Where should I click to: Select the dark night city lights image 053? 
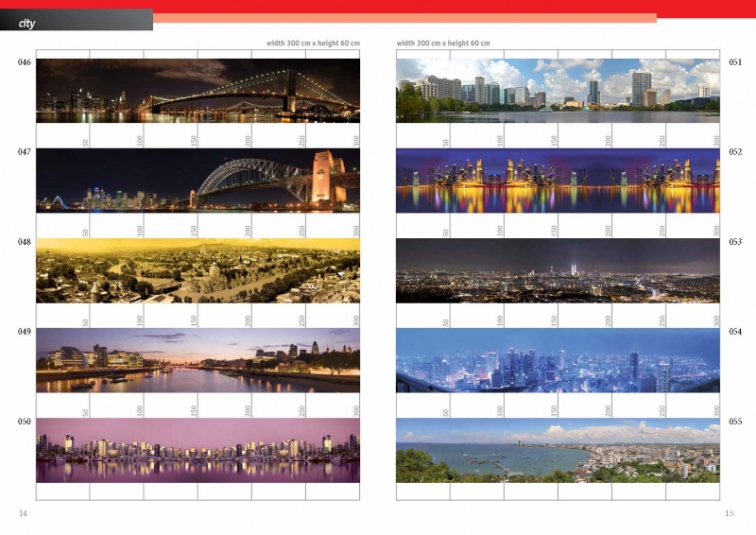558,269
